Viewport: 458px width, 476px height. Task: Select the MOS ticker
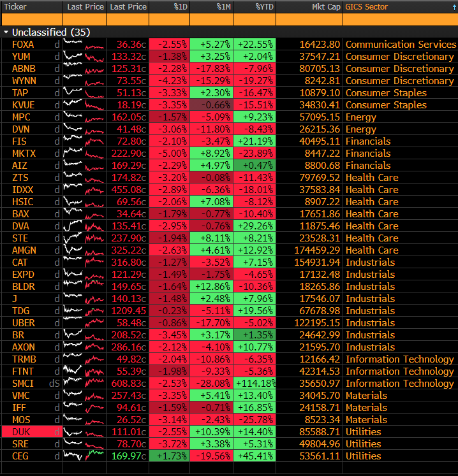click(x=21, y=420)
